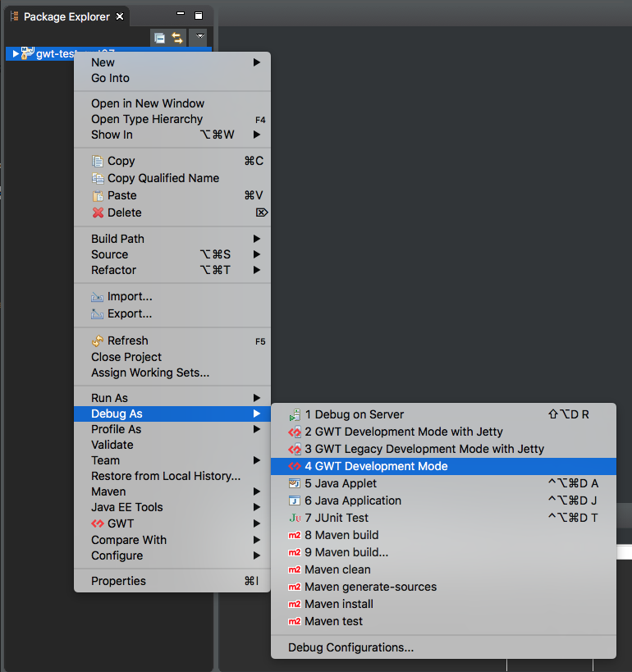Image resolution: width=632 pixels, height=672 pixels.
Task: Toggle Link with Editor icon
Action: click(x=177, y=38)
